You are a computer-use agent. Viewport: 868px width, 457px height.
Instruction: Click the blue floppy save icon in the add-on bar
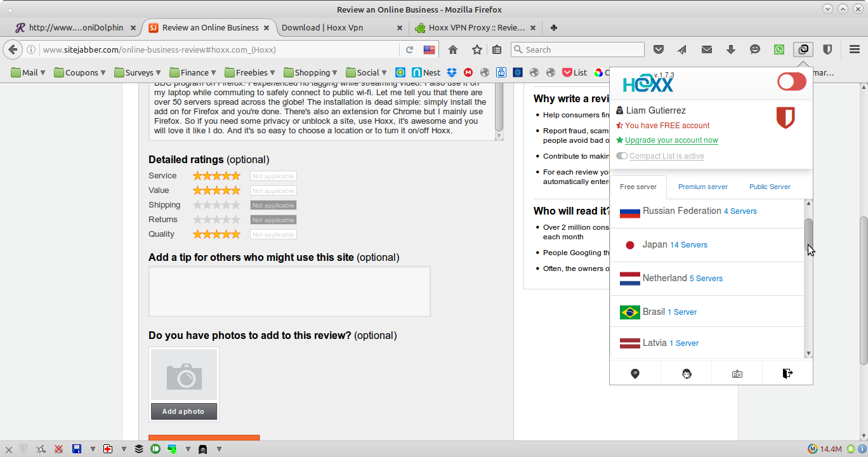[77, 449]
